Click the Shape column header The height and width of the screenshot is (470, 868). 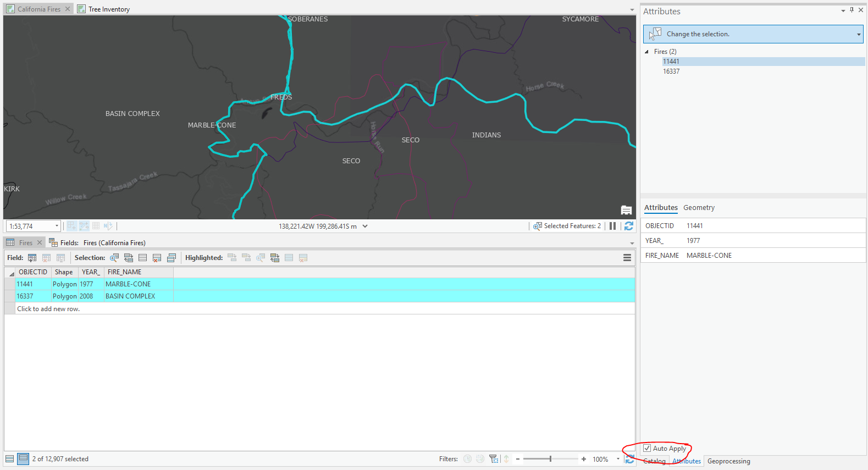pos(64,272)
